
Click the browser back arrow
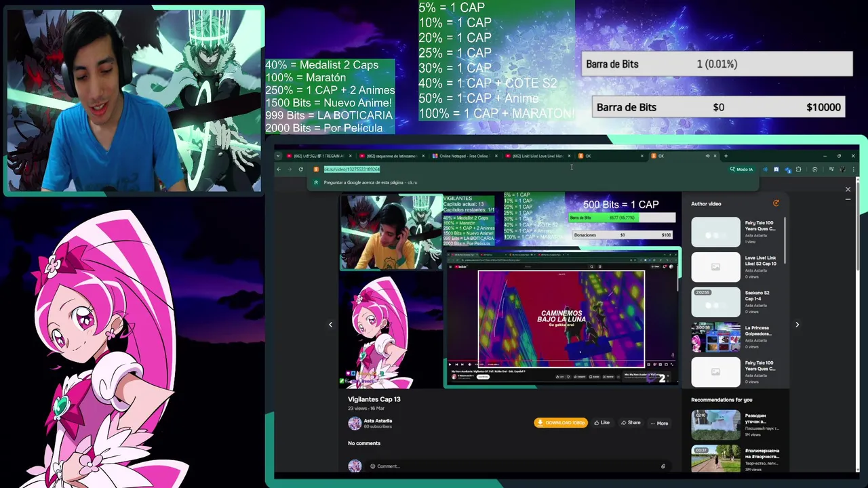click(x=279, y=169)
